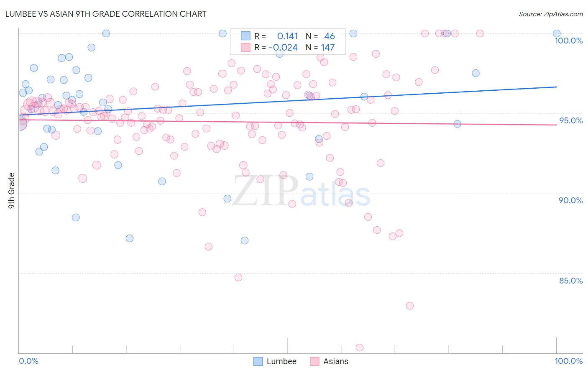Click the blue point at the top right corner
Screen dimensions: 588x373
(557, 33)
